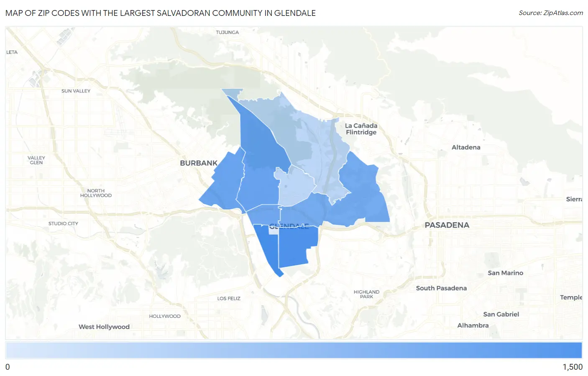
Task: Click the Alhambra label
Action: click(x=473, y=325)
